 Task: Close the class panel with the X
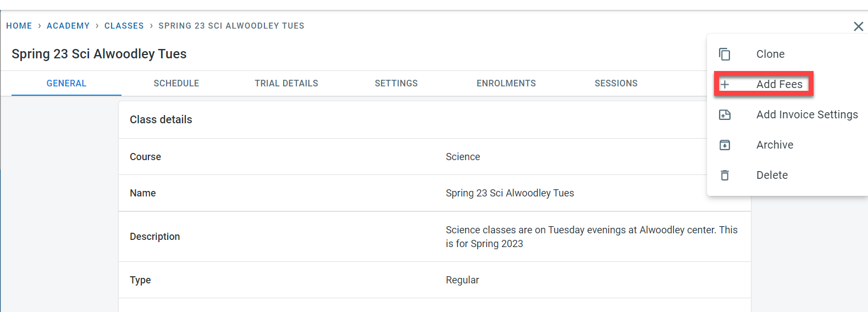click(858, 26)
